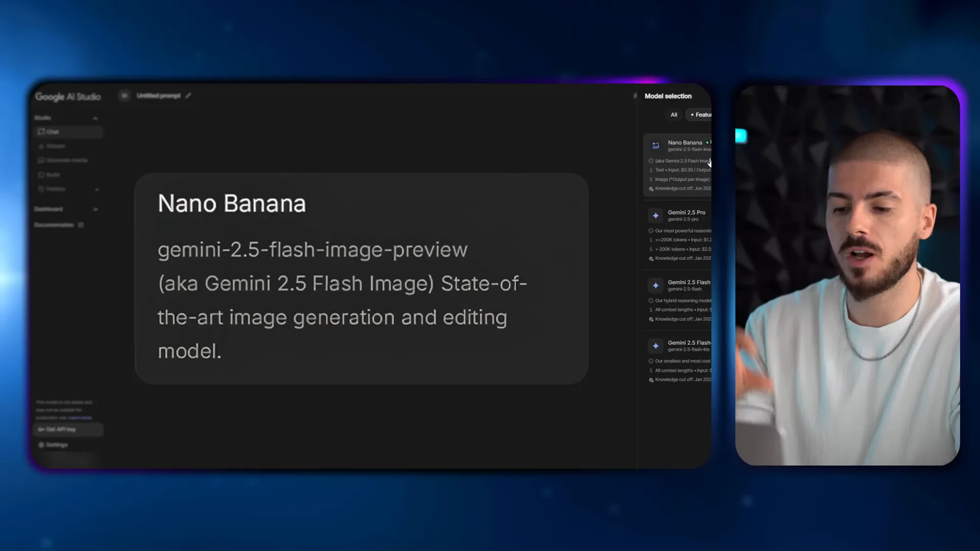
Task: Click the Nano Banana model icon
Action: 656,146
